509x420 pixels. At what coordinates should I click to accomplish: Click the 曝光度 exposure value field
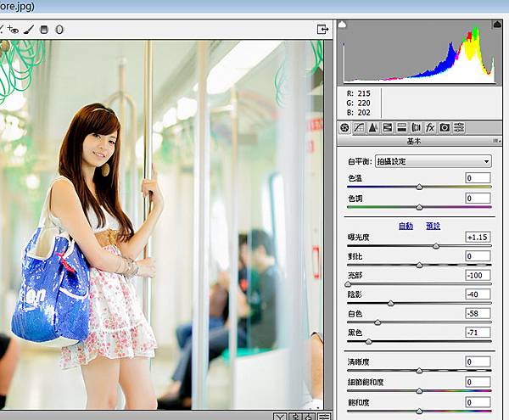pyautogui.click(x=478, y=237)
